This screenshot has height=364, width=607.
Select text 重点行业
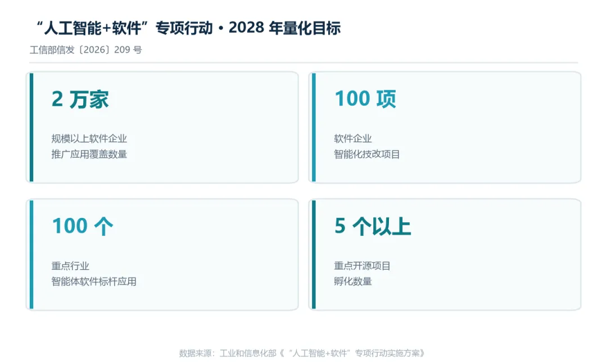pyautogui.click(x=70, y=266)
